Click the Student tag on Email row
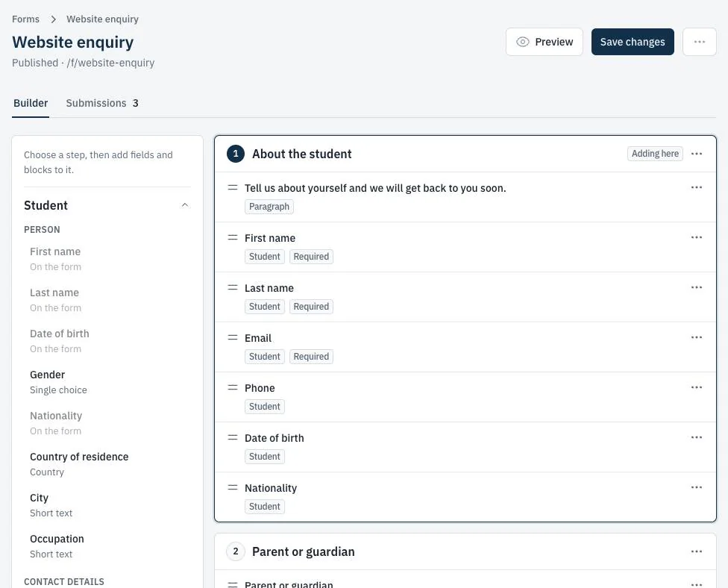Screen dimensions: 728x588 265,357
